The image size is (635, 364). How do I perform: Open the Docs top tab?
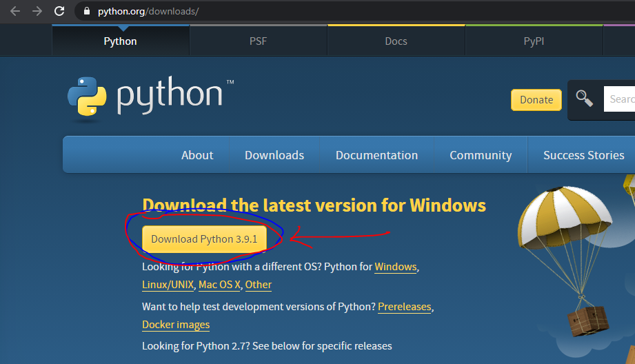point(396,41)
